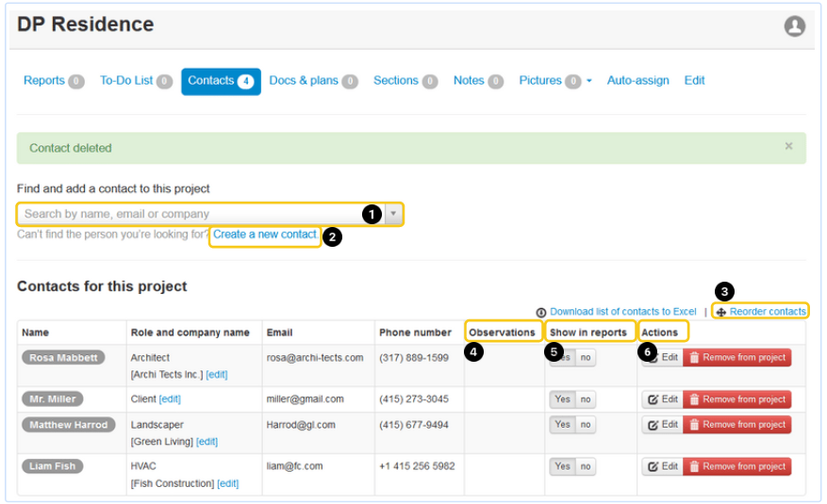Image resolution: width=827 pixels, height=504 pixels.
Task: Select the Contacts tab
Action: click(x=221, y=81)
